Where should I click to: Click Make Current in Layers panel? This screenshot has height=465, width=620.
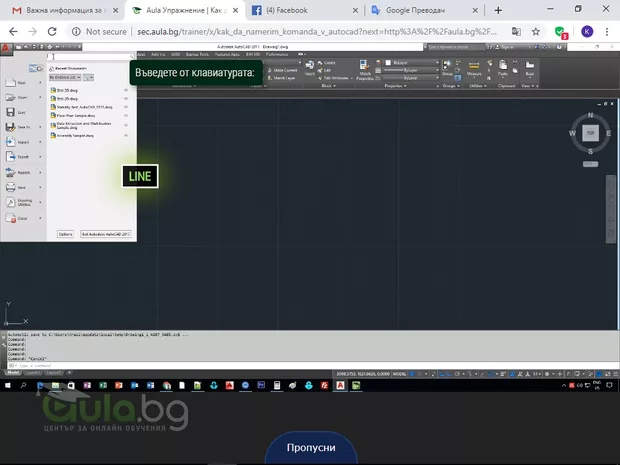(x=282, y=70)
